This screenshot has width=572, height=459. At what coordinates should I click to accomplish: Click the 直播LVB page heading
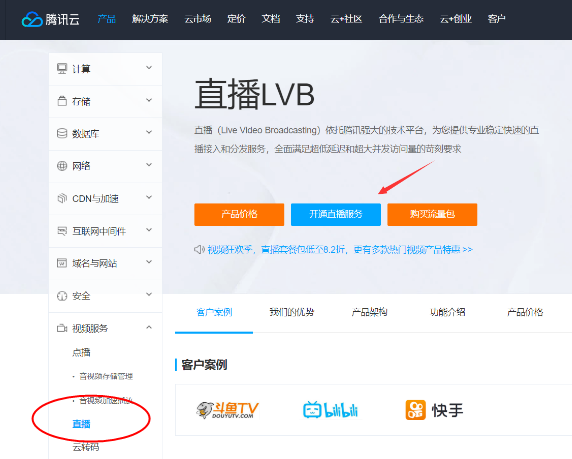pyautogui.click(x=254, y=95)
